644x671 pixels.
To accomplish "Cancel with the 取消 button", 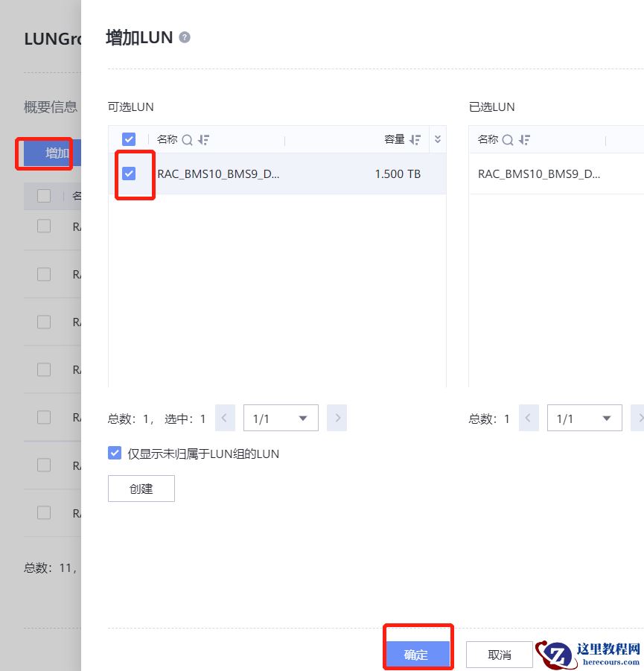I will [x=500, y=655].
